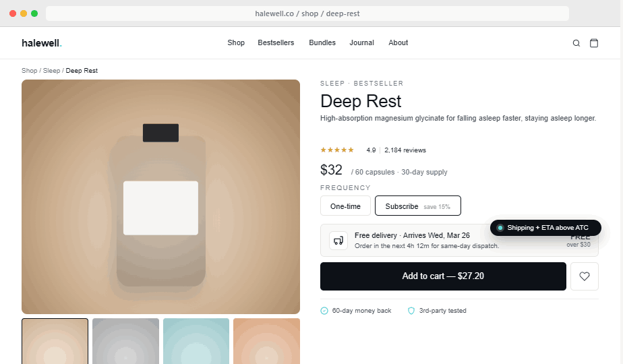623x364 pixels.
Task: Select the gray product thumbnail
Action: (125, 341)
